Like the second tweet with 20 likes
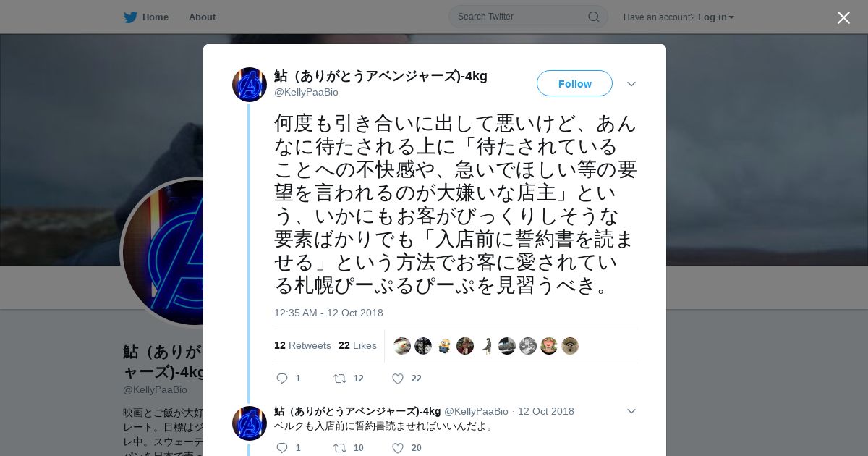The height and width of the screenshot is (456, 868). 397,448
